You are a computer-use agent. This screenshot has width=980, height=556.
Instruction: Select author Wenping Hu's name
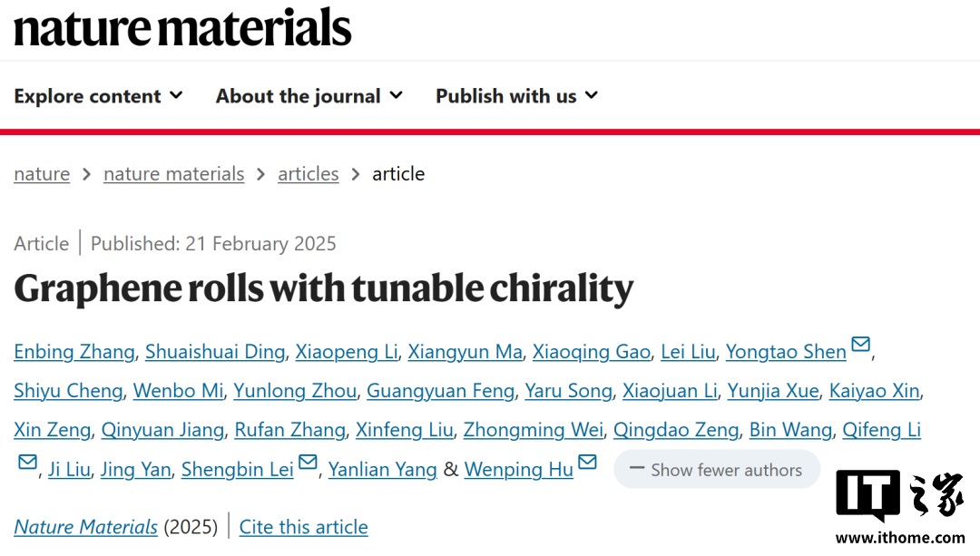[518, 470]
